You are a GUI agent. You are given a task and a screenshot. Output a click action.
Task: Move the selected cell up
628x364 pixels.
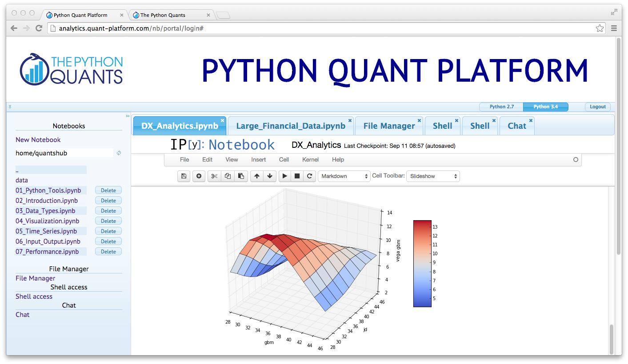pyautogui.click(x=257, y=176)
